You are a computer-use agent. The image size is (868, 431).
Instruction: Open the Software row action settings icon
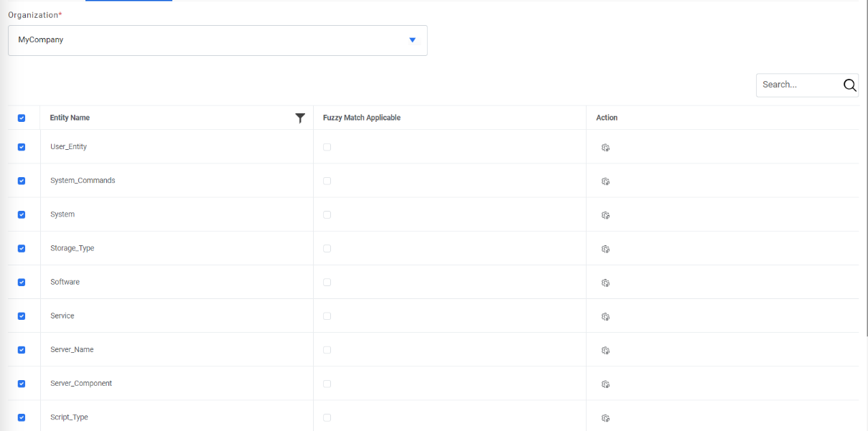tap(605, 283)
